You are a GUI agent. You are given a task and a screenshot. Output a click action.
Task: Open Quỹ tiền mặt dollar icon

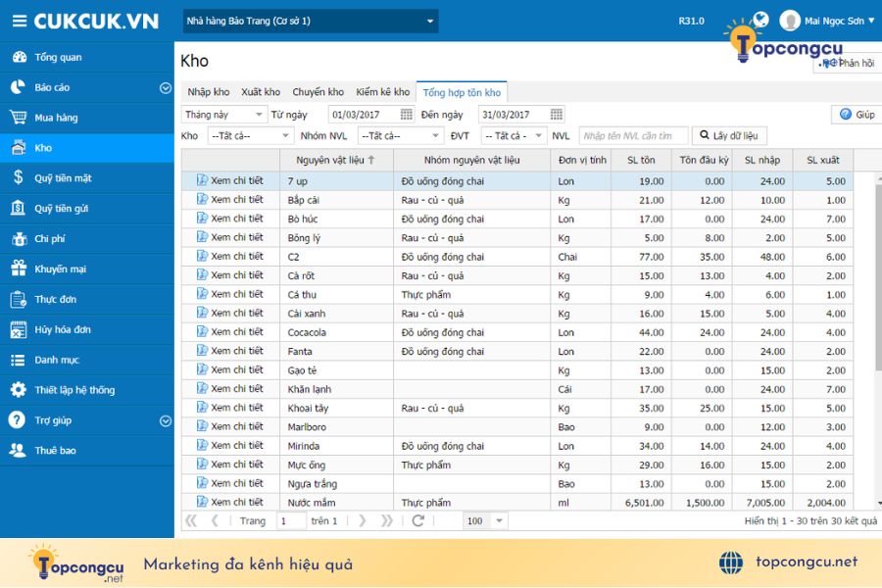(x=18, y=177)
